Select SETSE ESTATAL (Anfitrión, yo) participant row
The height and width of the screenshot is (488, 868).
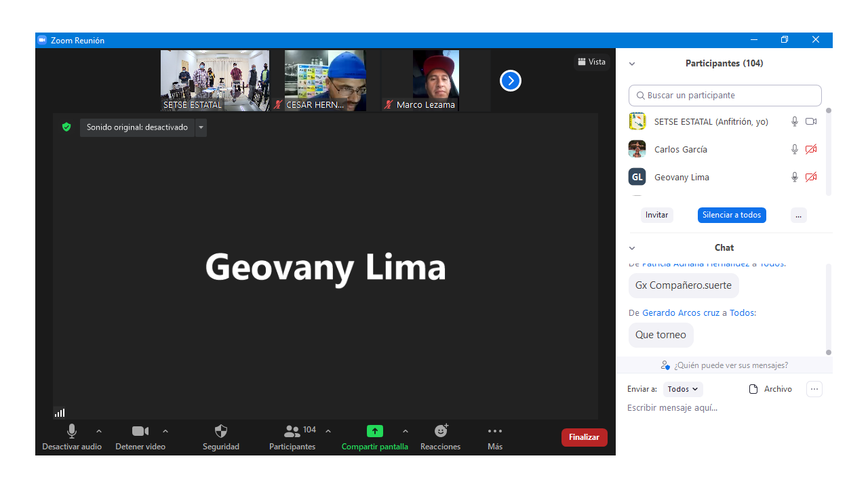(x=723, y=121)
